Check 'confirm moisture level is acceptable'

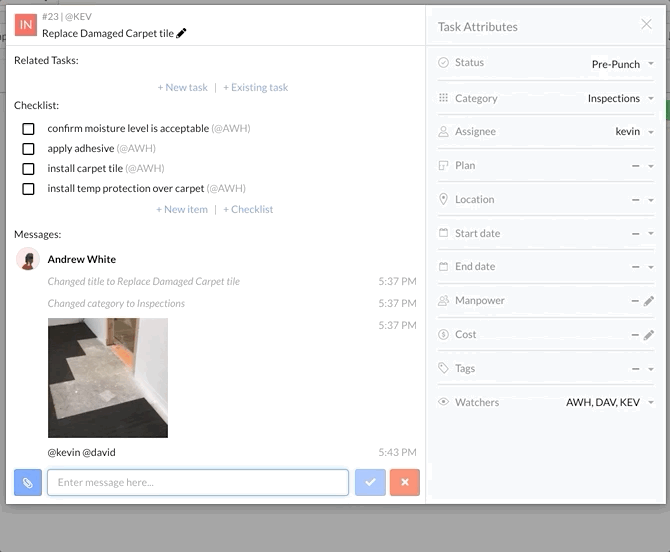tap(28, 129)
